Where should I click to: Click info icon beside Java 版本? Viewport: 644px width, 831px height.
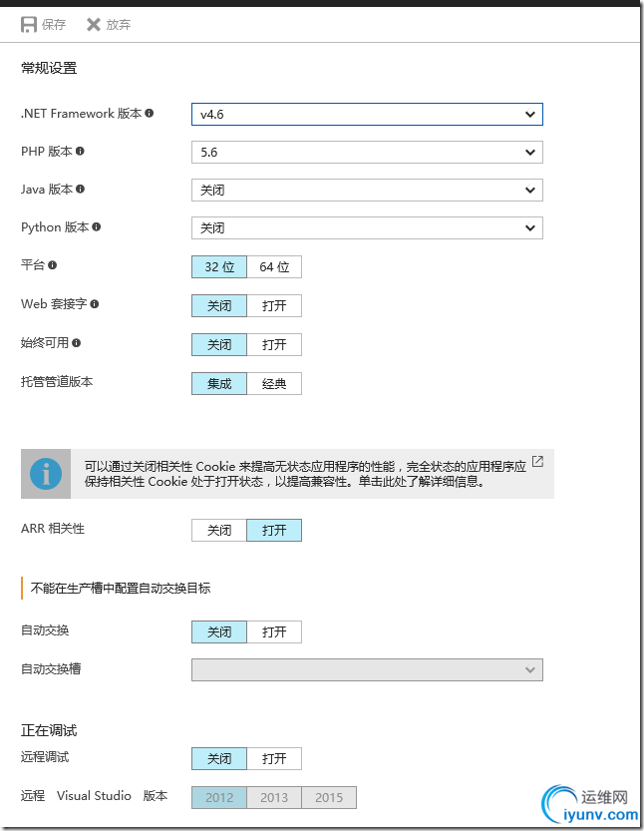(x=80, y=189)
